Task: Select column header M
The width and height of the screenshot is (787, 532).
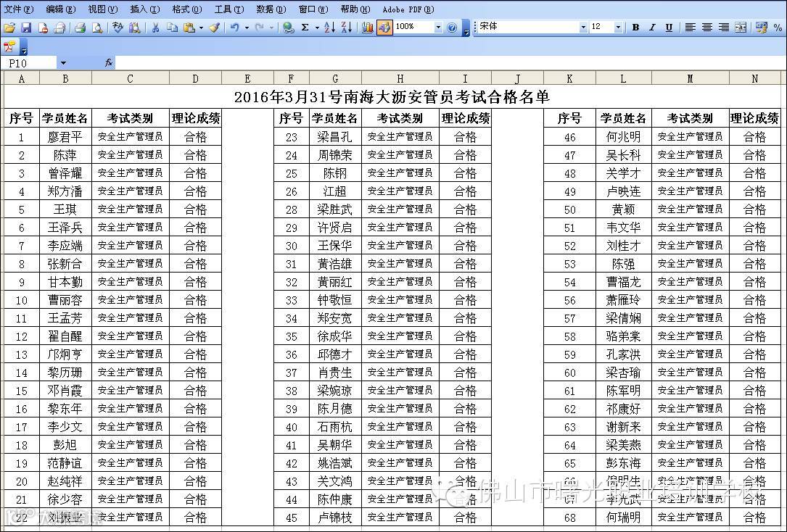Action: pos(690,78)
